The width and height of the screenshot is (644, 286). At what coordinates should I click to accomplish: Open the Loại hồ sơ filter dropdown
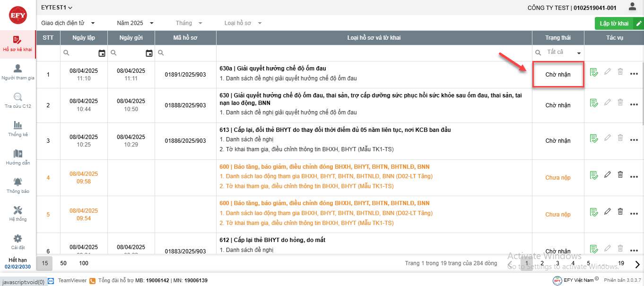(243, 23)
